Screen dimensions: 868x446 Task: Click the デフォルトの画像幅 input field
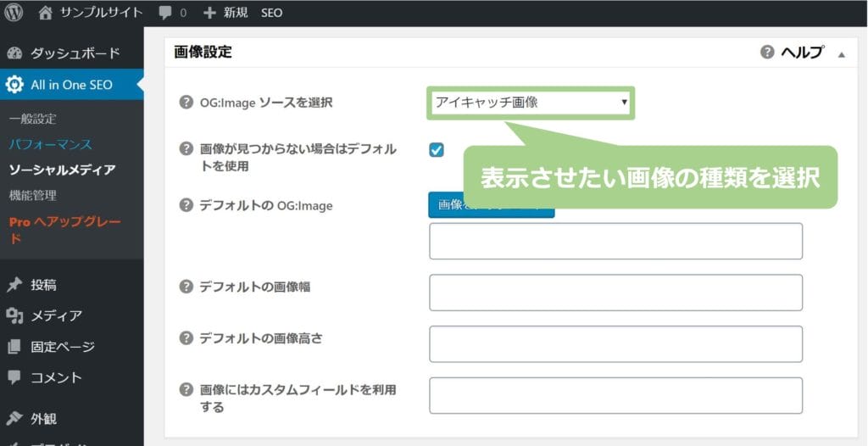click(615, 293)
